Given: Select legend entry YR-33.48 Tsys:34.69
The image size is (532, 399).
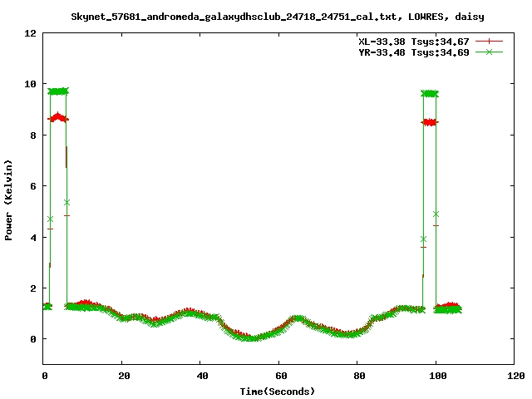Looking at the screenshot, I should pyautogui.click(x=414, y=52).
